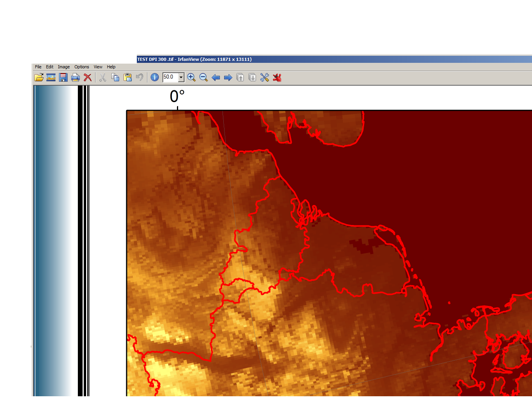Click the zoom value field showing 50.0
The image size is (532, 399).
pyautogui.click(x=171, y=77)
